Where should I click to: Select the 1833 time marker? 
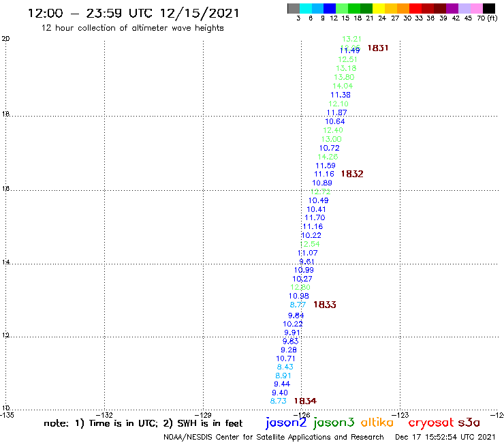325,305
